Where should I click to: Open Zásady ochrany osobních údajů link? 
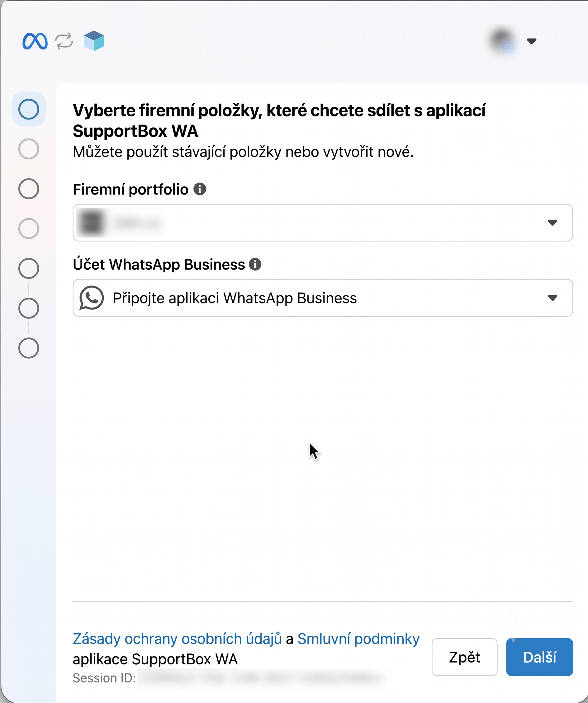pyautogui.click(x=178, y=639)
